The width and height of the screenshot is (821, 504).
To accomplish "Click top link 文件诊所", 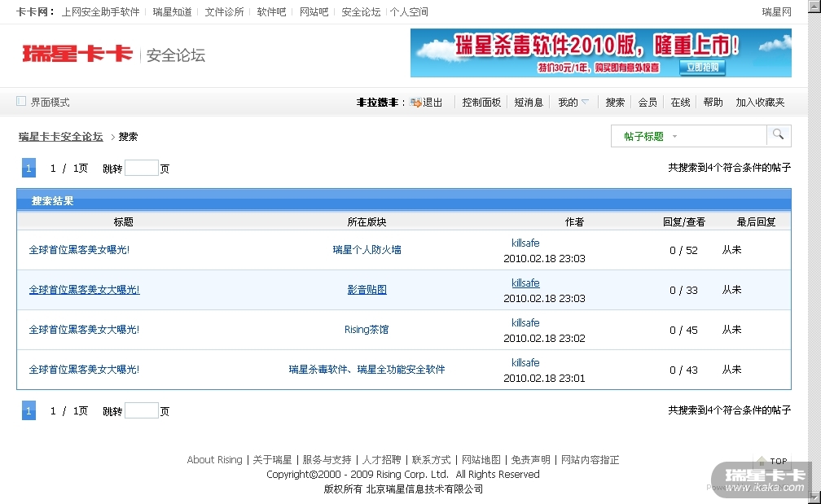I will (224, 11).
